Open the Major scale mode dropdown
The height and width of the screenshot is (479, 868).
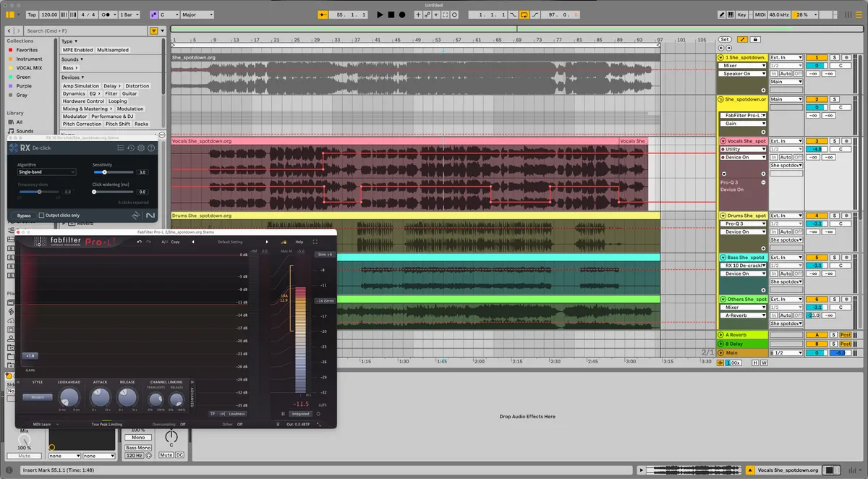[197, 14]
